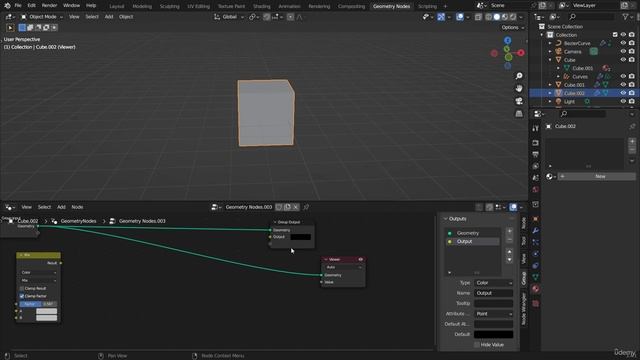Open the Type Color dropdown
Screen dimensions: 640x360
493,283
